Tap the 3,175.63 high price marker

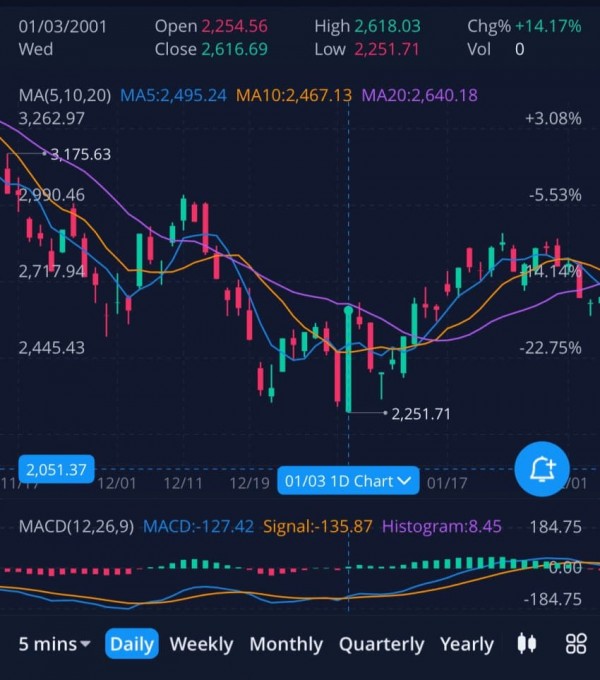(x=80, y=154)
